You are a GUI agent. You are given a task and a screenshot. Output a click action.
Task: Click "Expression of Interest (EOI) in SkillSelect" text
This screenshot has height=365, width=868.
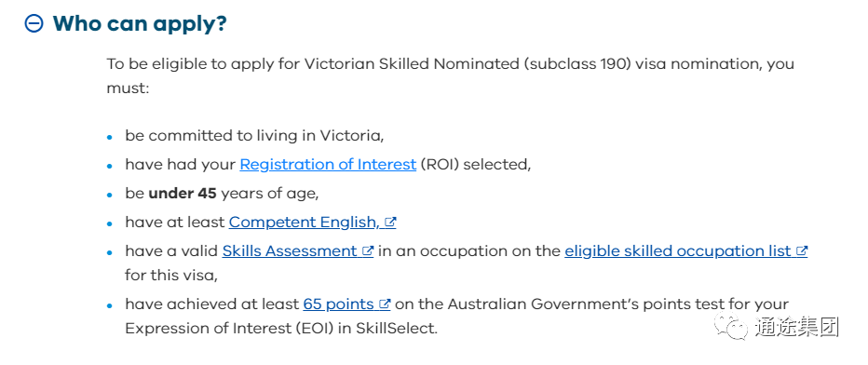tap(281, 328)
